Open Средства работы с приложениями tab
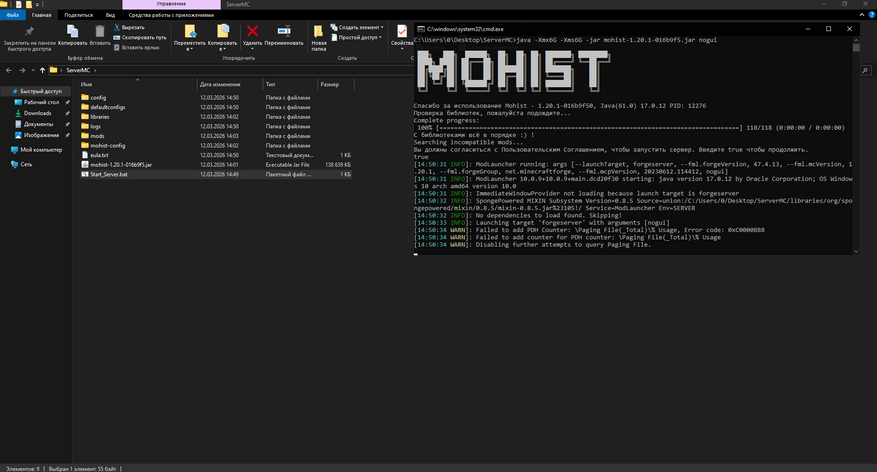Screen dimensions: 877x472 171,15
